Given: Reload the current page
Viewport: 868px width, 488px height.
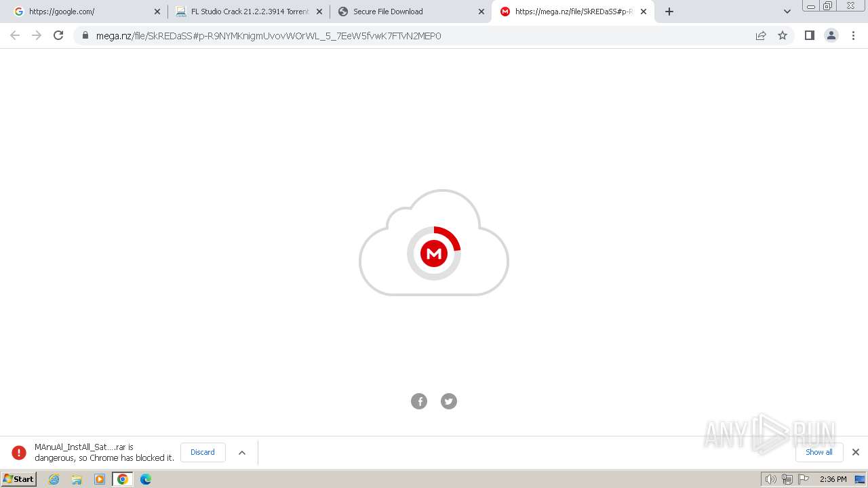Looking at the screenshot, I should (x=58, y=35).
